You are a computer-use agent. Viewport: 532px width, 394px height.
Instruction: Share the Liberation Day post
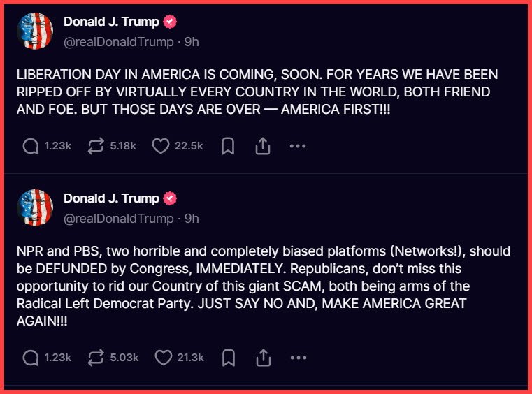263,146
